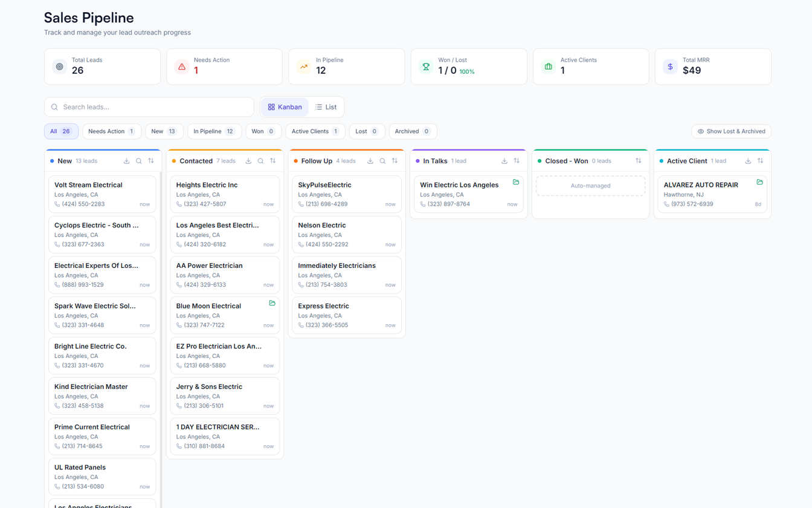Show only New leads filter
812x508 pixels.
coord(164,131)
